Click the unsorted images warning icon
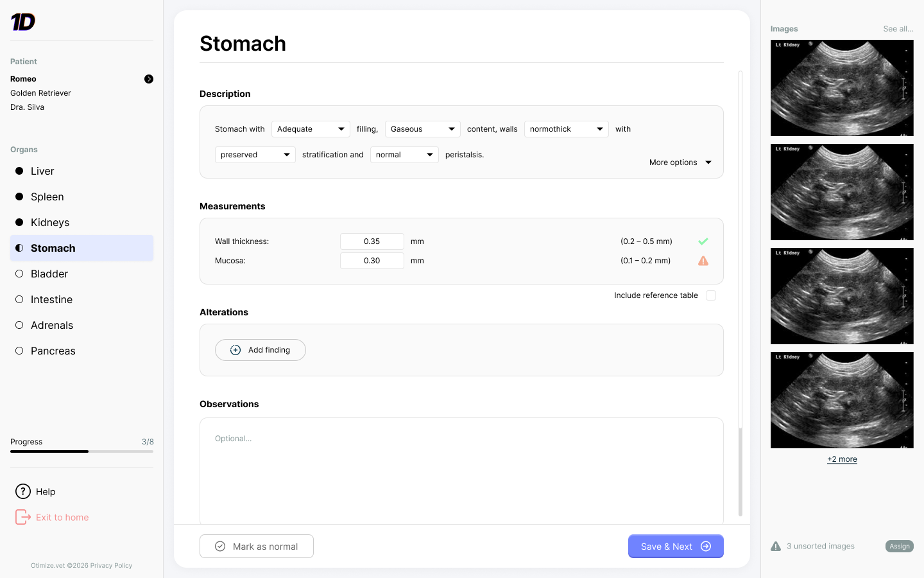Screen dimensions: 924x578 click(776, 547)
